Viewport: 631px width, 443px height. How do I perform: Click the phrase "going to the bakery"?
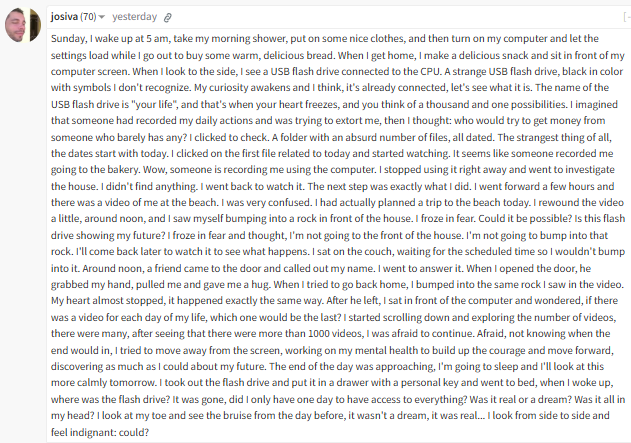95,170
